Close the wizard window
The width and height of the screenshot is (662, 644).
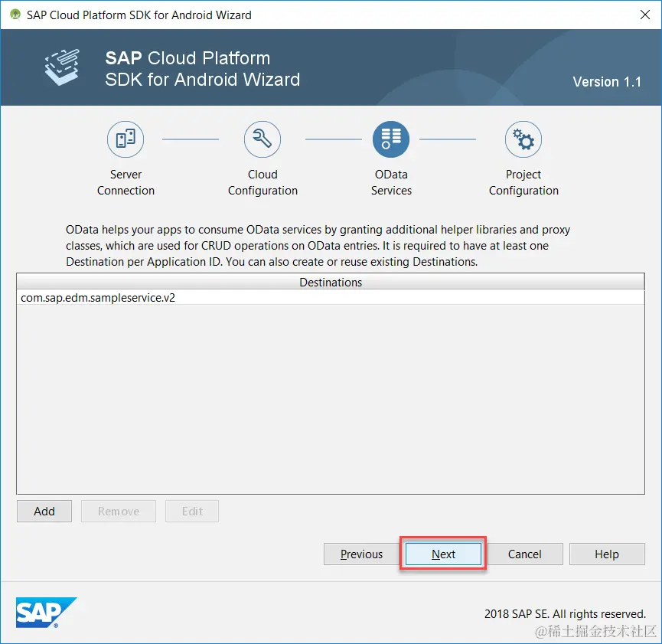[x=644, y=15]
